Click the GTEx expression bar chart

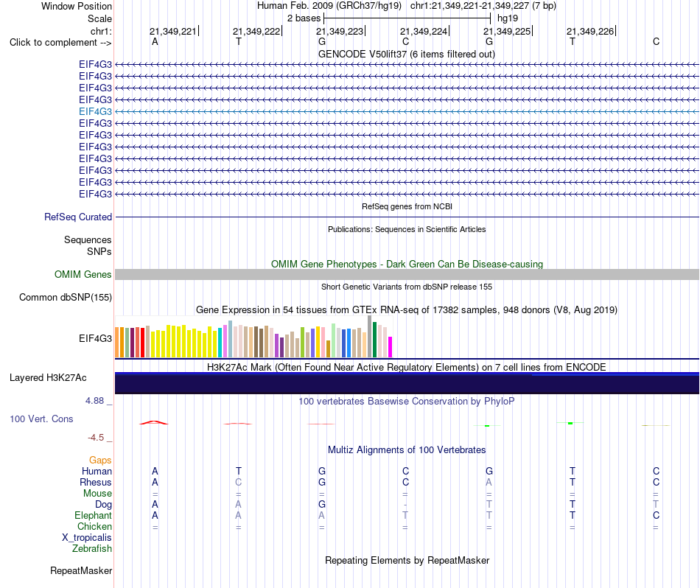(x=253, y=337)
